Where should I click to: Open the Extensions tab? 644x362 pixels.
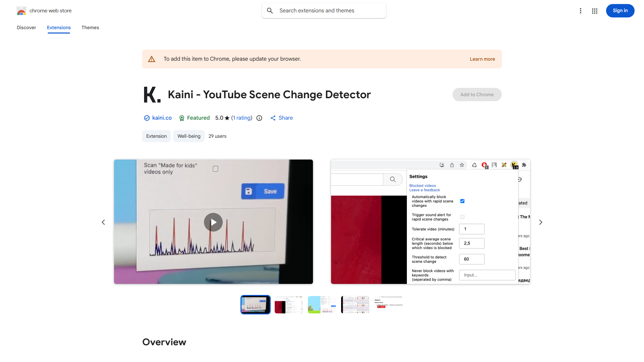(x=59, y=27)
